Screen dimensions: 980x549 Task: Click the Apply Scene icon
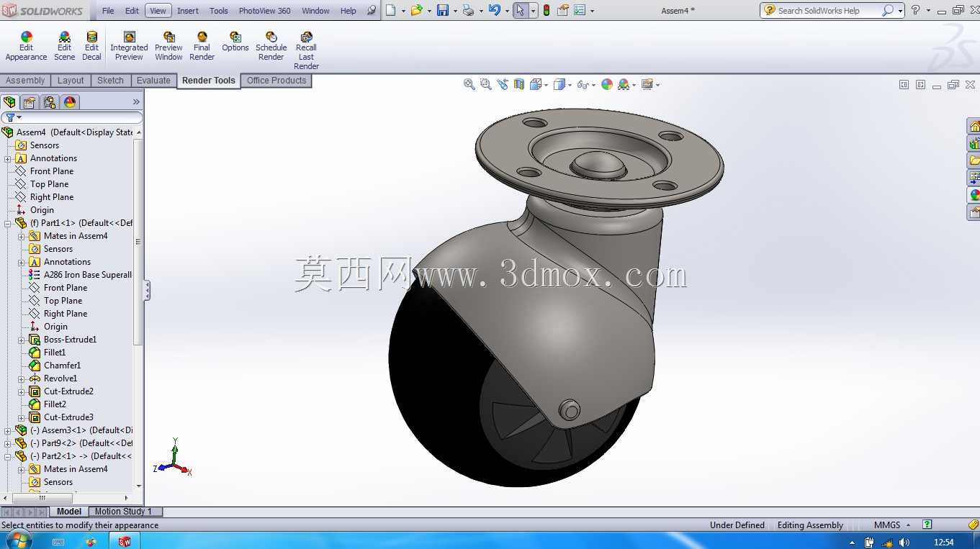624,84
